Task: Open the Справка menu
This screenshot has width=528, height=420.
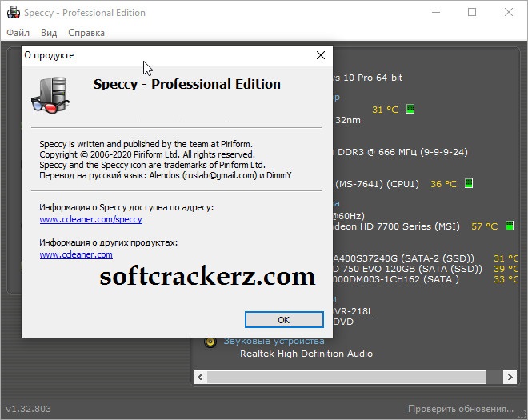Action: coord(86,33)
